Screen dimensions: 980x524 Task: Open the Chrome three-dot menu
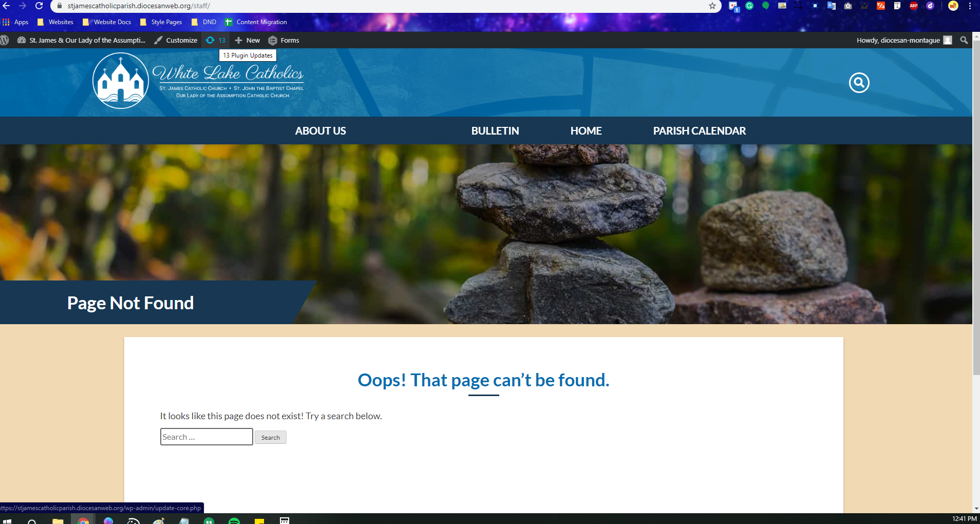pyautogui.click(x=970, y=6)
